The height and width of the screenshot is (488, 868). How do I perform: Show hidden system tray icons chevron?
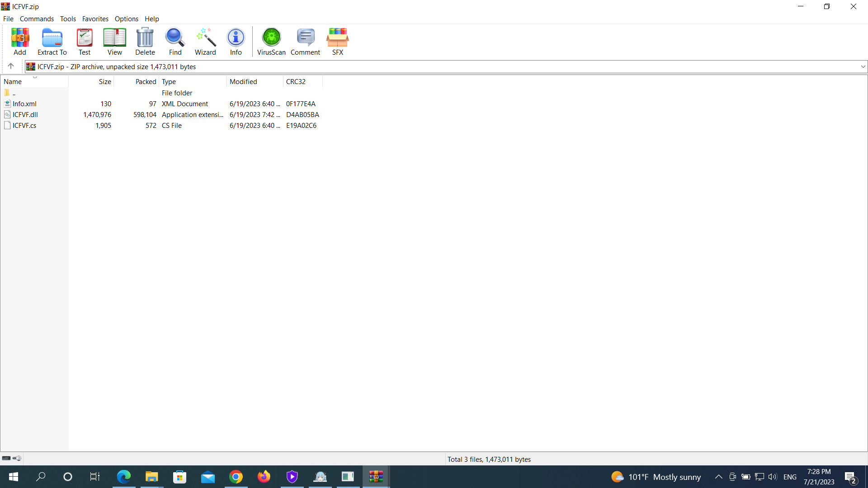[718, 477]
